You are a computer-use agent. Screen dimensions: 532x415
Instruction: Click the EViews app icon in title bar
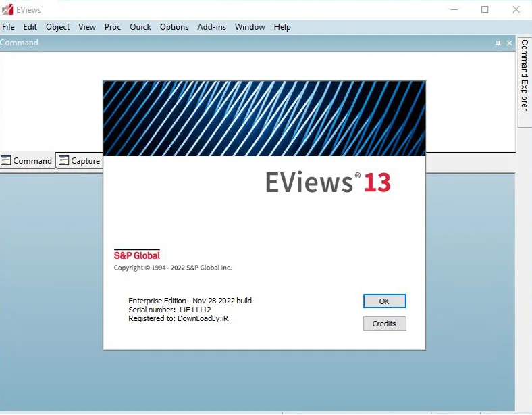pyautogui.click(x=7, y=9)
